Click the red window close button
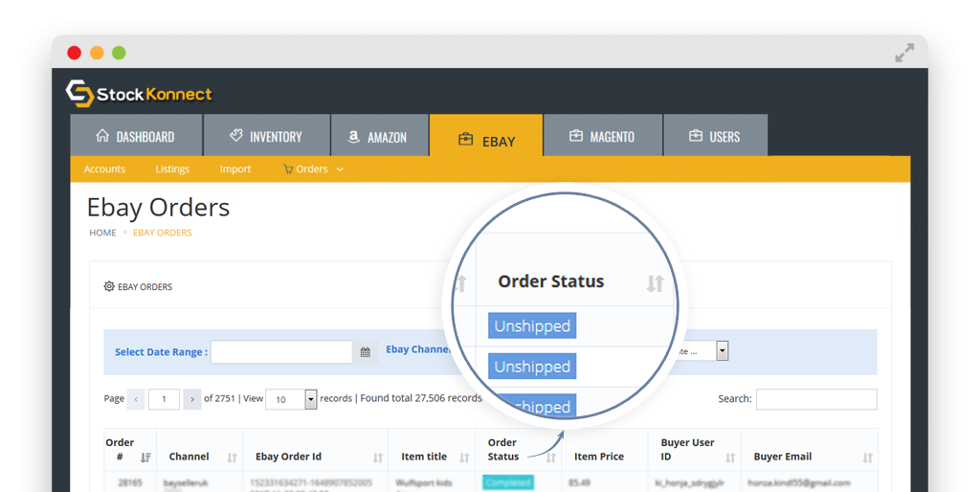980x492 pixels. (75, 53)
